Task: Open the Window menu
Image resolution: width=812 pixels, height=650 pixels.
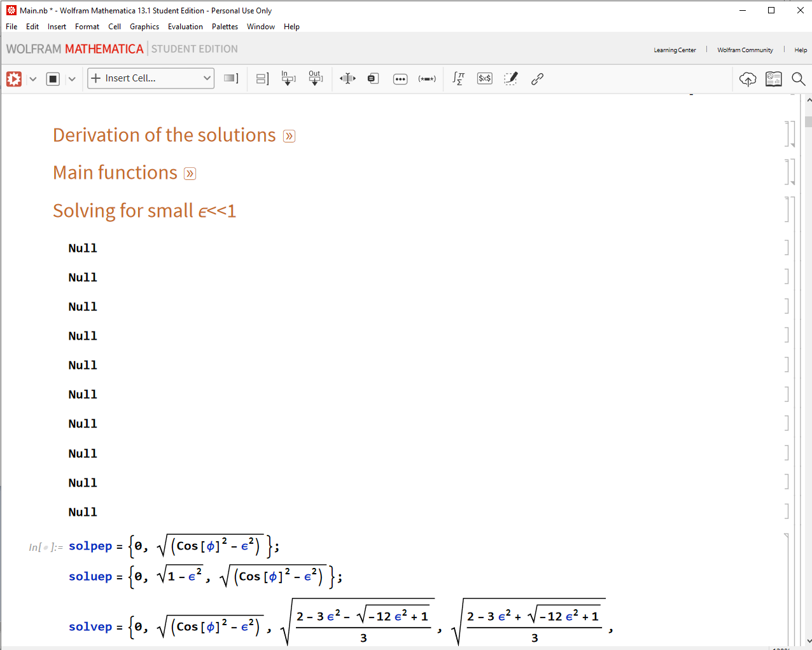Action: coord(261,27)
